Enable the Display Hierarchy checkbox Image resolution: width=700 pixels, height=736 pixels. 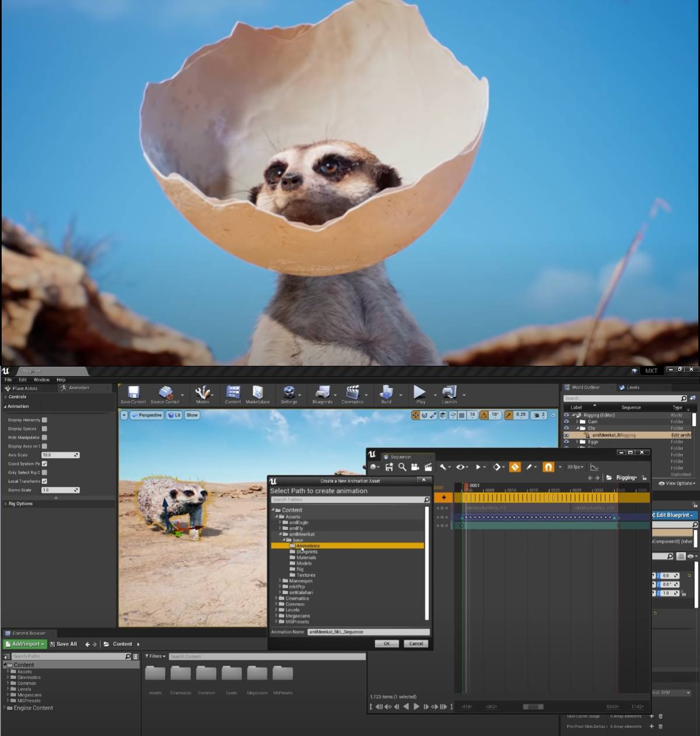click(44, 420)
